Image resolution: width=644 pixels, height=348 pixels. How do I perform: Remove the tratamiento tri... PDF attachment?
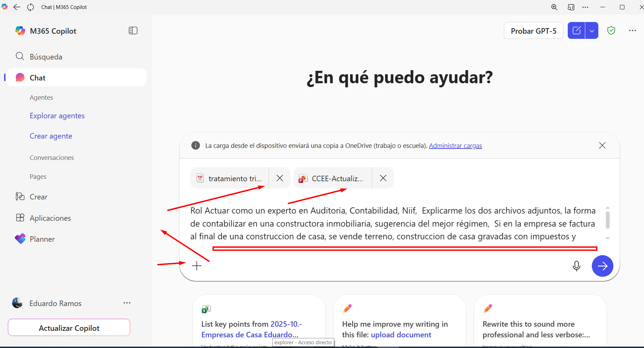pyautogui.click(x=280, y=178)
